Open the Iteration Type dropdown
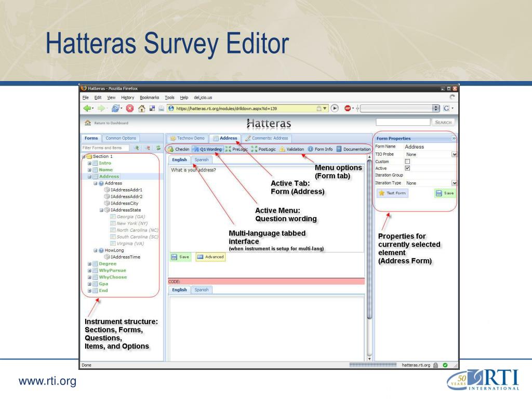The image size is (532, 399). (454, 183)
